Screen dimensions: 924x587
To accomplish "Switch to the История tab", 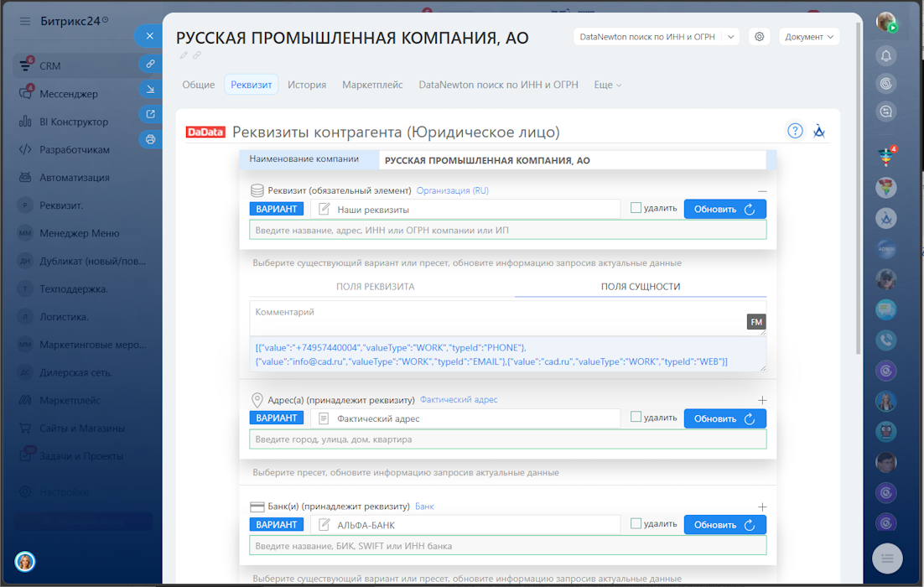I will click(307, 85).
